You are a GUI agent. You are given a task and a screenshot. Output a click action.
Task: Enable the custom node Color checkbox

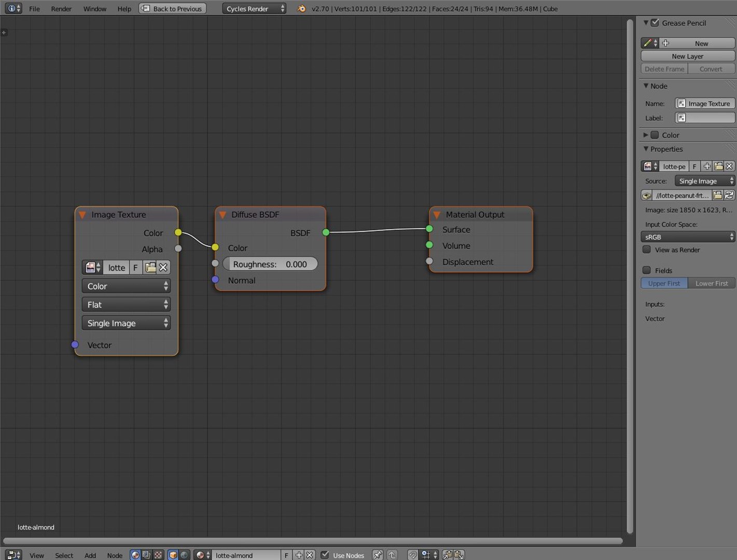coord(655,135)
